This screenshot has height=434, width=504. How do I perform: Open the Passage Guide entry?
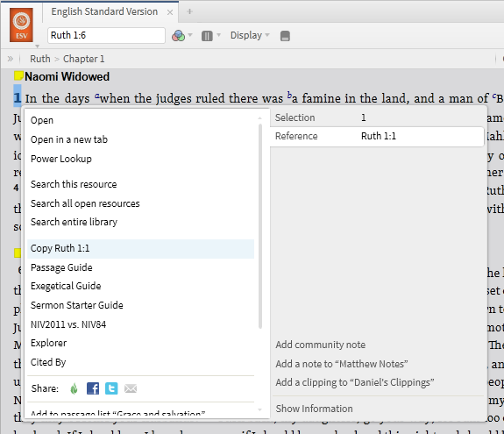point(61,267)
